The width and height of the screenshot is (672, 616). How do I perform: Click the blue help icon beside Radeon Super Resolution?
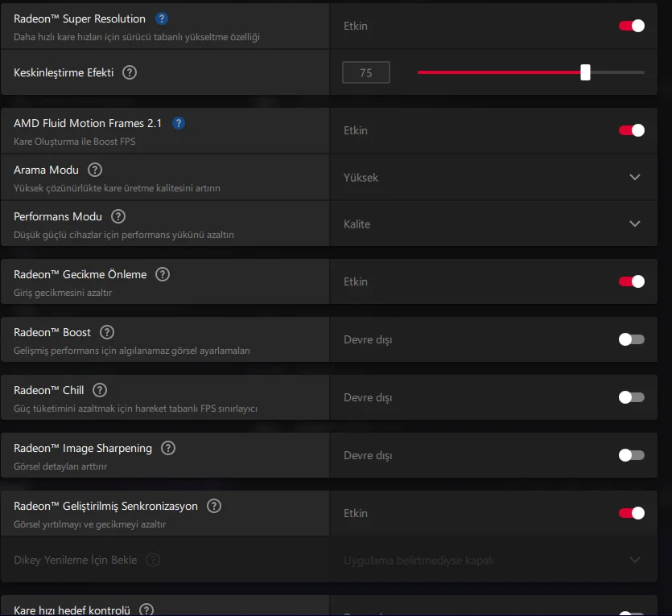pyautogui.click(x=162, y=18)
